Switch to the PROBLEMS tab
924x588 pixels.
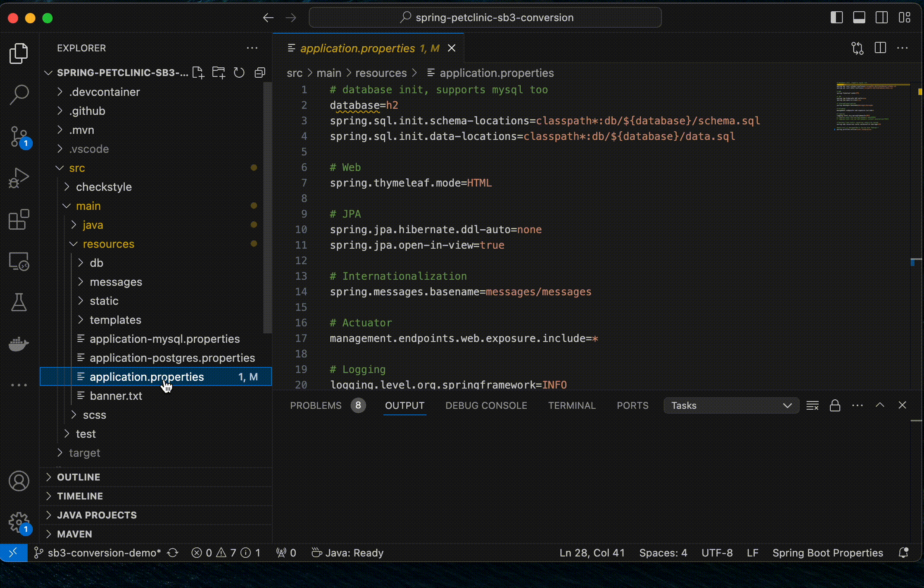pyautogui.click(x=316, y=405)
